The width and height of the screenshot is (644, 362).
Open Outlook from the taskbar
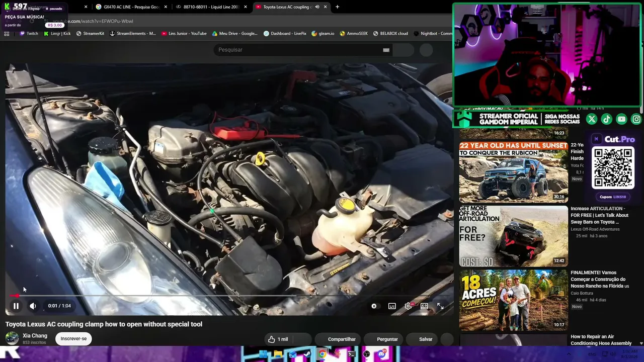click(292, 354)
